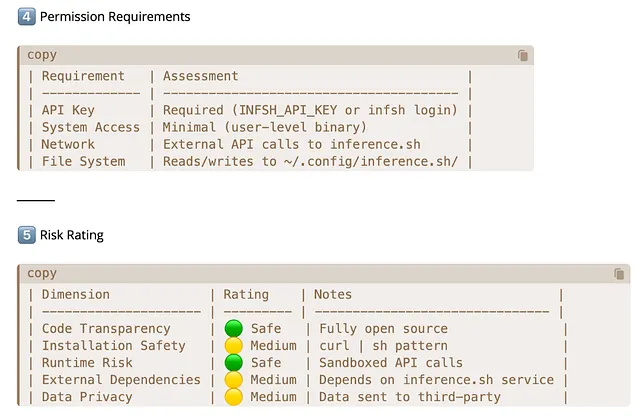Viewport: 640px width, 416px height.
Task: Click the Permission Requirements heading
Action: click(115, 17)
